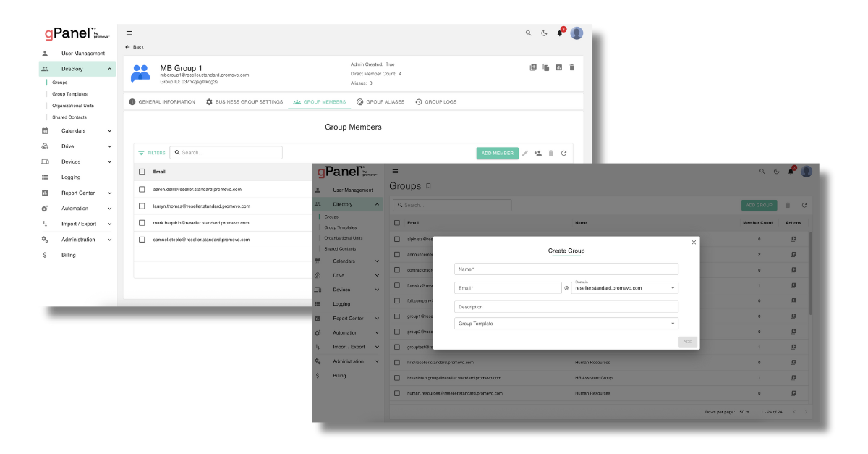868x454 pixels.
Task: Click the Name field in Create Group
Action: pos(566,269)
